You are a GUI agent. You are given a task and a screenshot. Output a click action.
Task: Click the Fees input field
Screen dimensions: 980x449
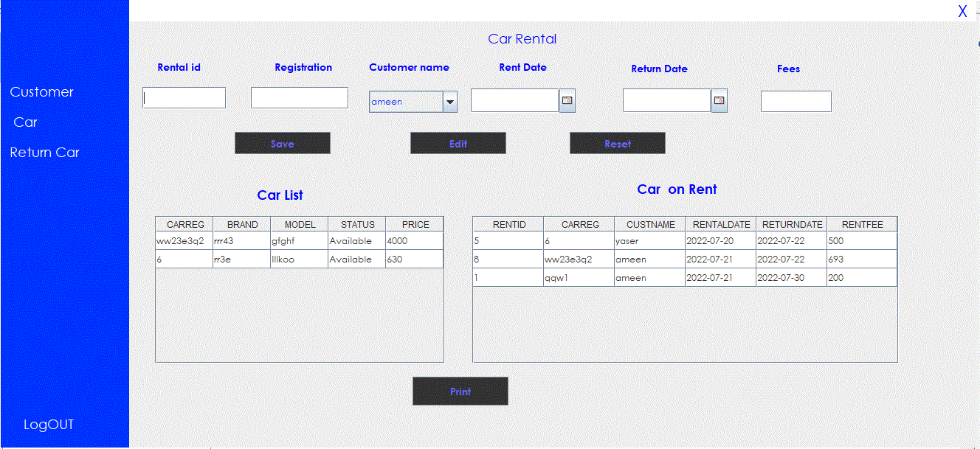[796, 101]
